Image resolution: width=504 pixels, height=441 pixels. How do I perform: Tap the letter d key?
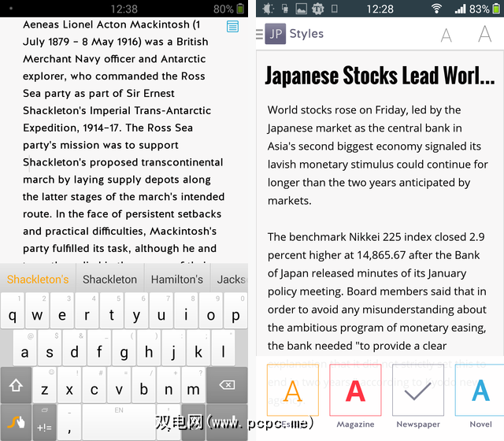[74, 348]
